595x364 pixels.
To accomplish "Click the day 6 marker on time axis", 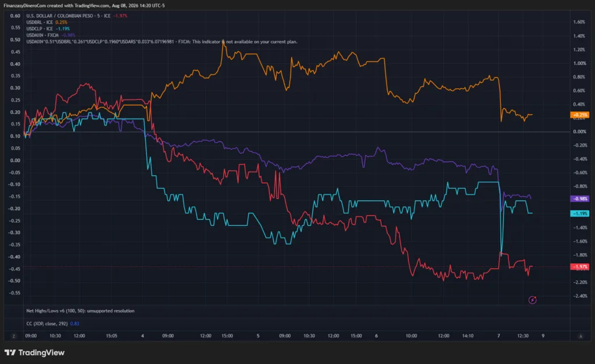I will pyautogui.click(x=376, y=336).
